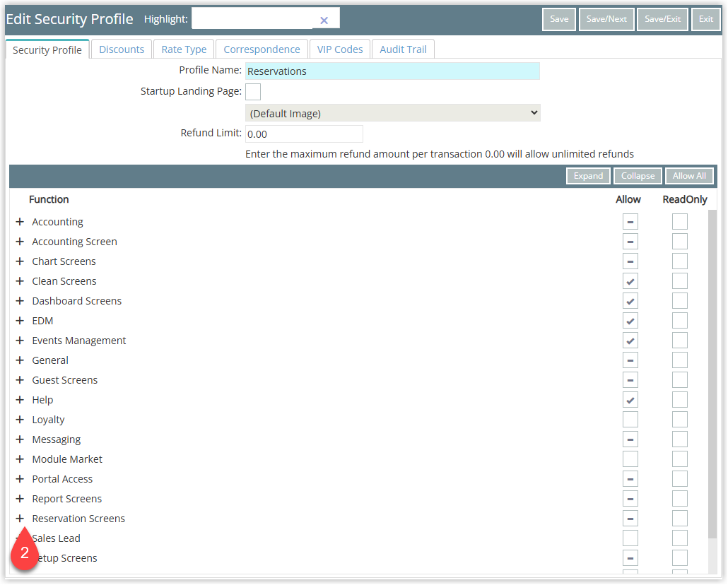This screenshot has height=585, width=728.
Task: Click the plus icon next to EDM
Action: click(x=20, y=321)
